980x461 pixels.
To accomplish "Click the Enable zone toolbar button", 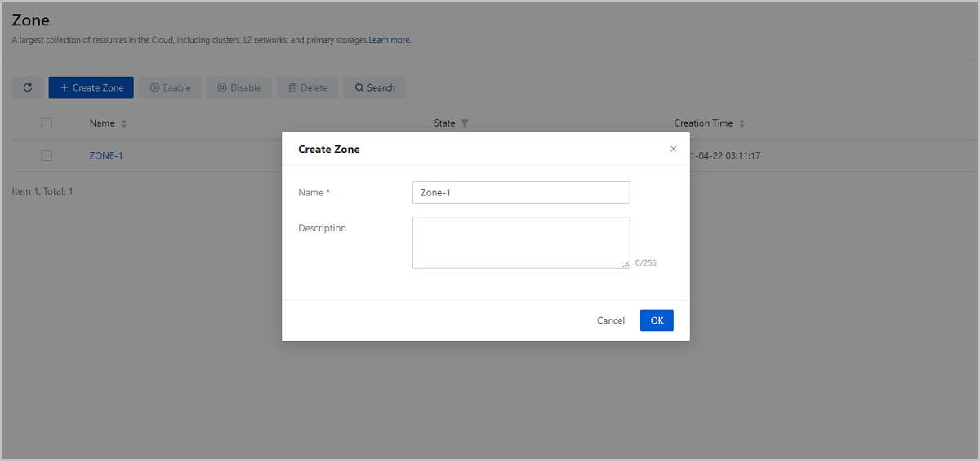I will click(x=170, y=87).
